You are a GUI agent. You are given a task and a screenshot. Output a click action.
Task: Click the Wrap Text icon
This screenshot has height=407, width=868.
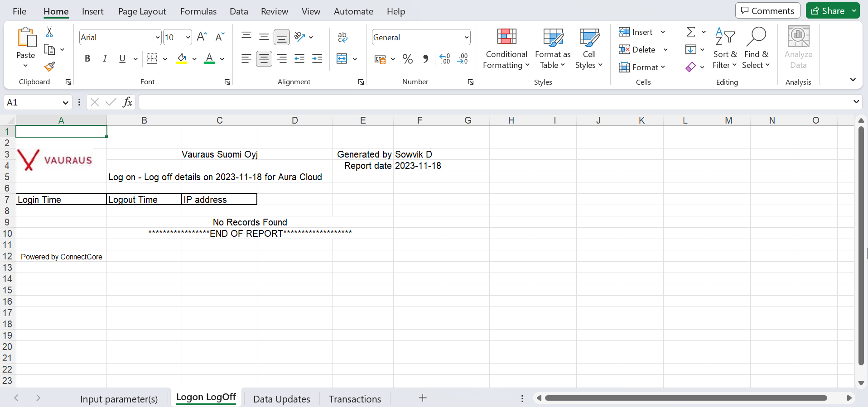pos(342,37)
